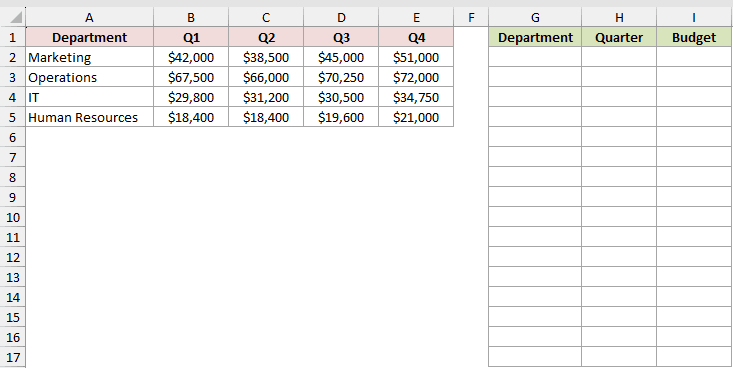Click the green Budget header cell
The height and width of the screenshot is (368, 733).
[694, 37]
